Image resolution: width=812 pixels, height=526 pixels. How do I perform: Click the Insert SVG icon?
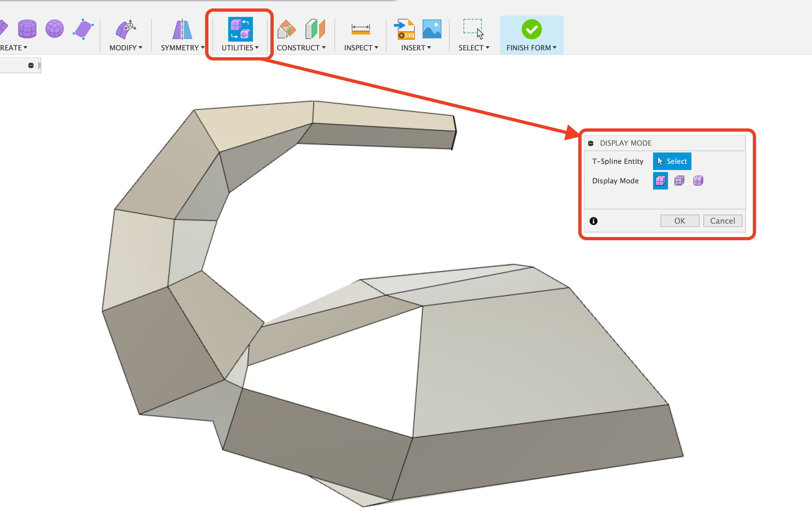(404, 29)
